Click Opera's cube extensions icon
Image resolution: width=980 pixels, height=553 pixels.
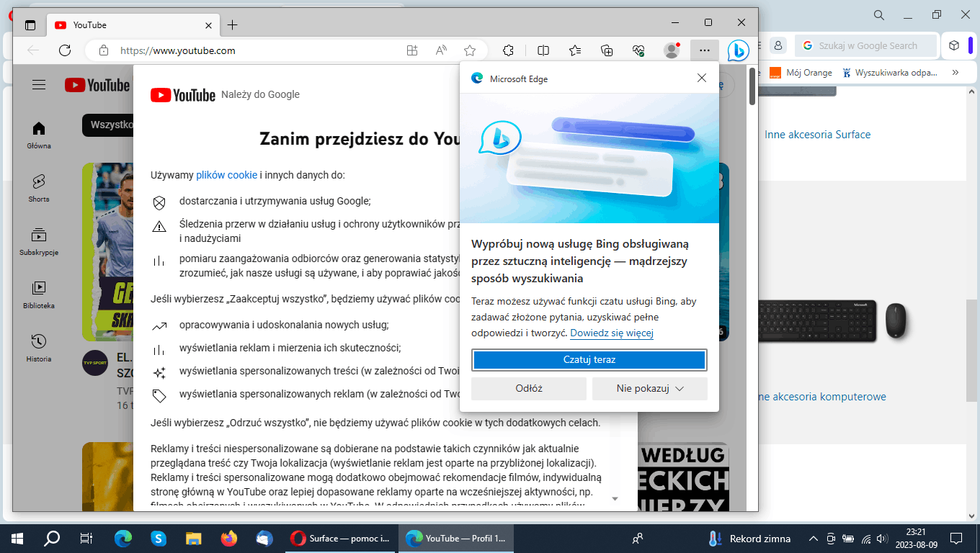954,45
